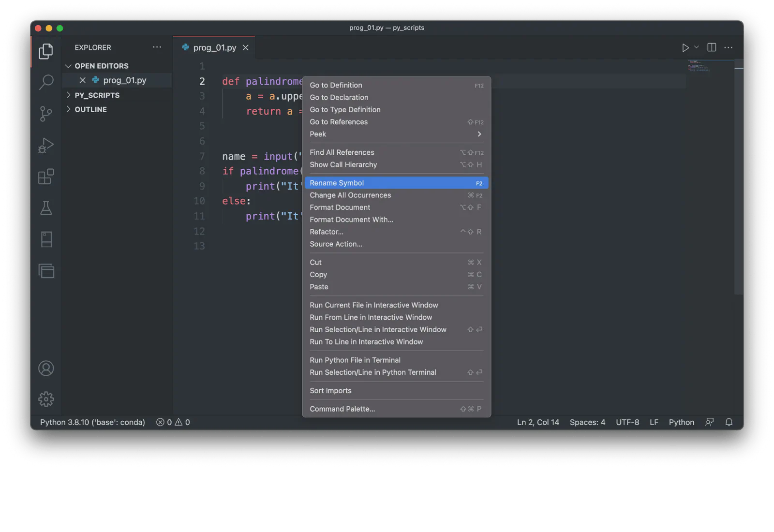The image size is (774, 532).
Task: Choose Show Call Hierarchy
Action: [396, 164]
